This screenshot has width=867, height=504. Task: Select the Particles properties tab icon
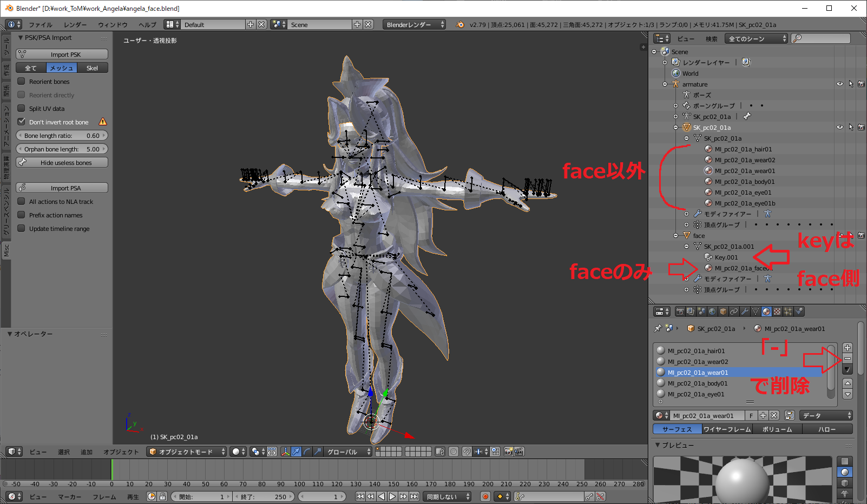coord(788,311)
